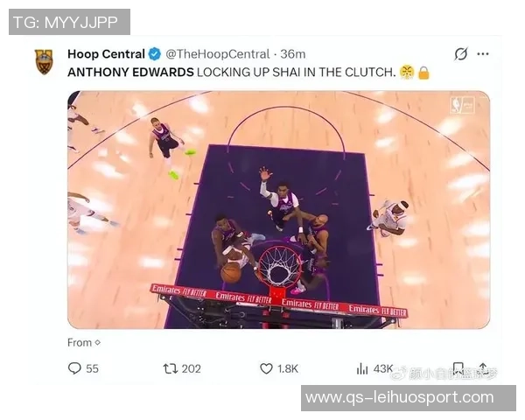The image size is (525, 420).
Task: Open the www.qs-leihuosport.com link
Action: tap(400, 398)
